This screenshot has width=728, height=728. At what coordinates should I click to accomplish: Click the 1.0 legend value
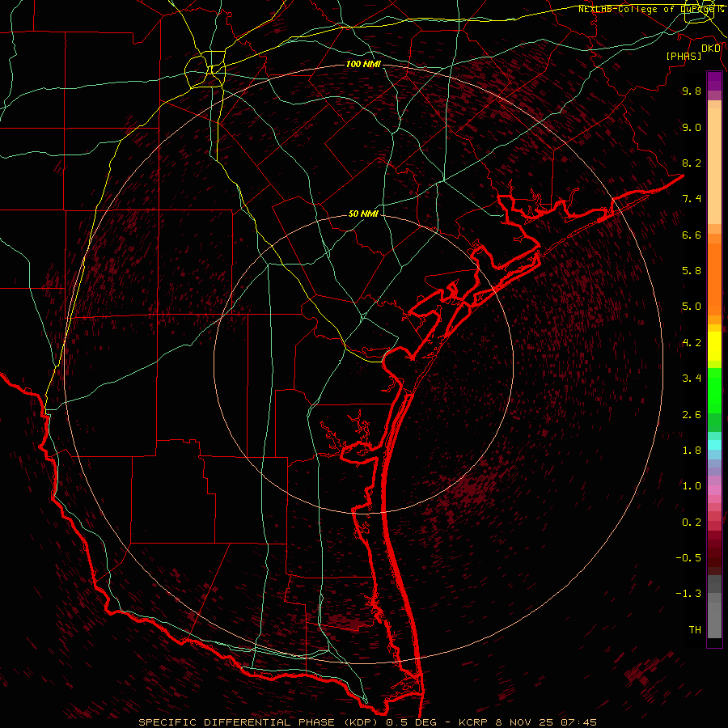pyautogui.click(x=692, y=486)
